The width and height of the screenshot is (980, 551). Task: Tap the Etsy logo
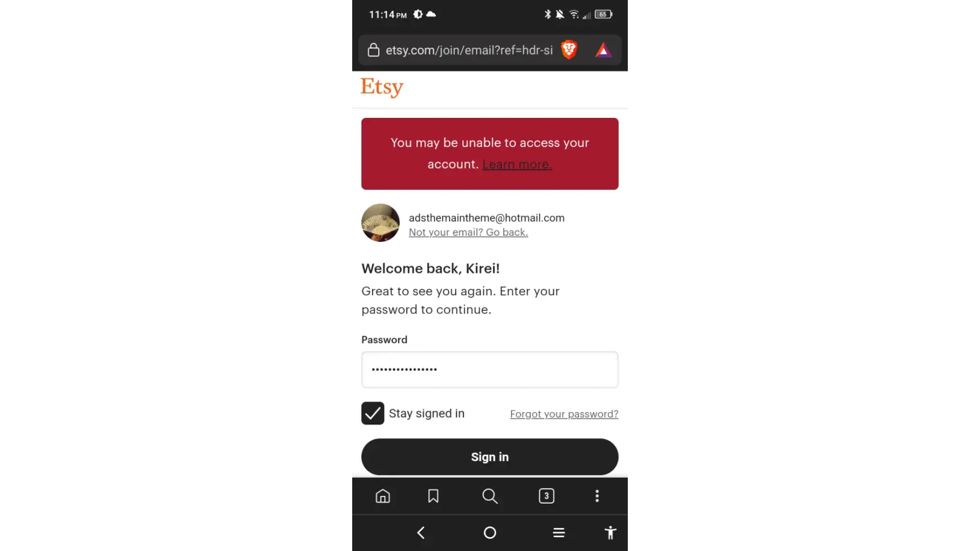pos(382,87)
